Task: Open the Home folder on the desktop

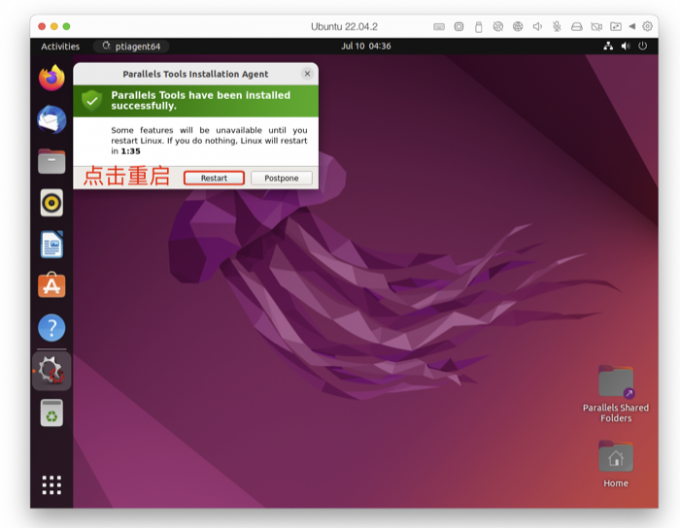Action: [615, 464]
